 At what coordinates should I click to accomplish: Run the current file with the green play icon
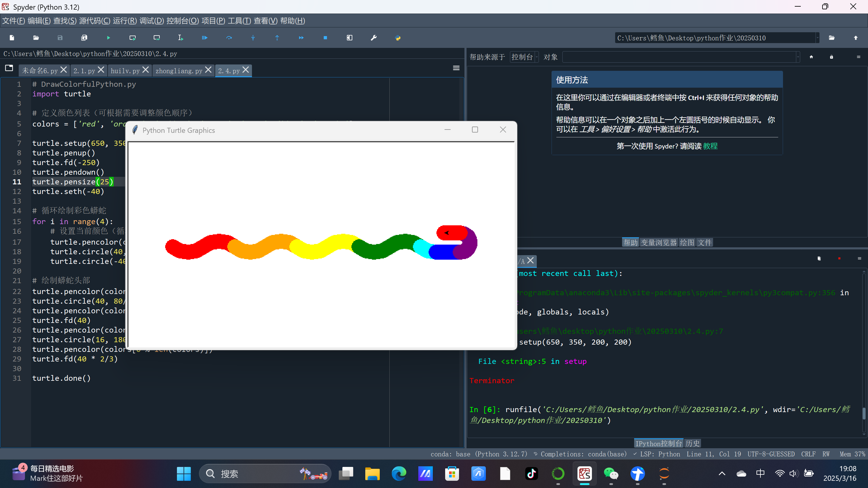108,38
